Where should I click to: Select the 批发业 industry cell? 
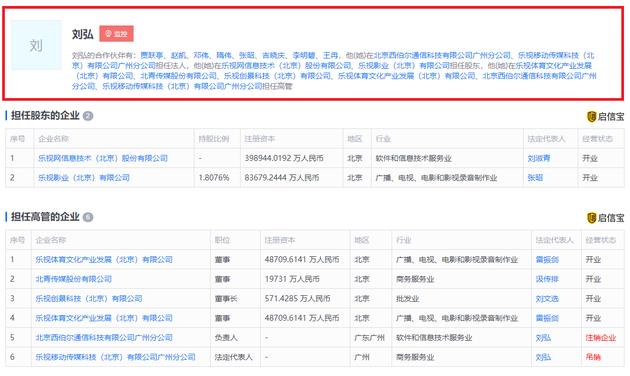point(407,298)
